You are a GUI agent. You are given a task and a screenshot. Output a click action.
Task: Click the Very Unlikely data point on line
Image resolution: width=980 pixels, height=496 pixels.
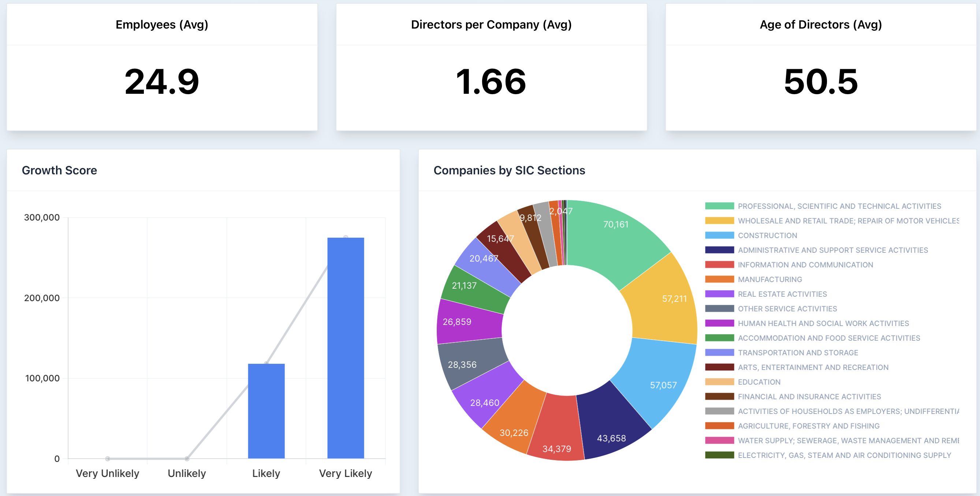[x=108, y=458]
